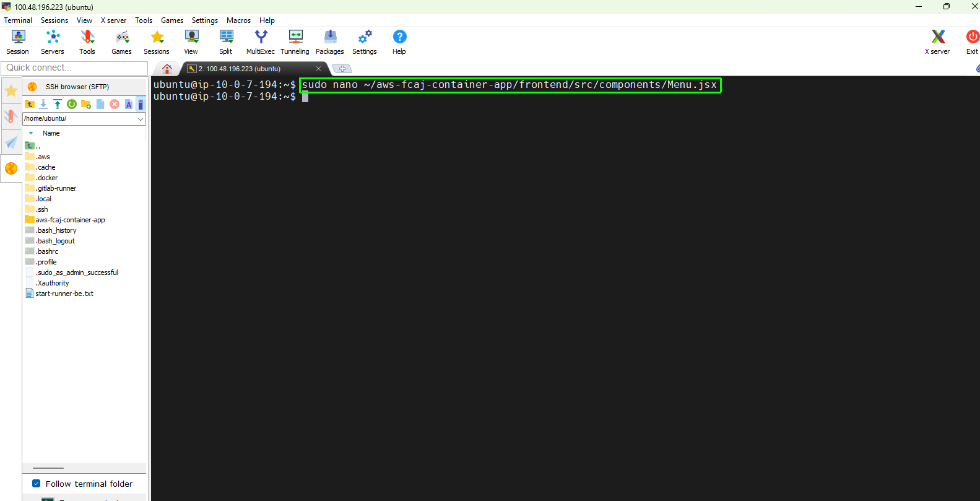Viewport: 980px width, 501px height.
Task: Click the last blue SFTP toolbar icon
Action: pyautogui.click(x=141, y=104)
